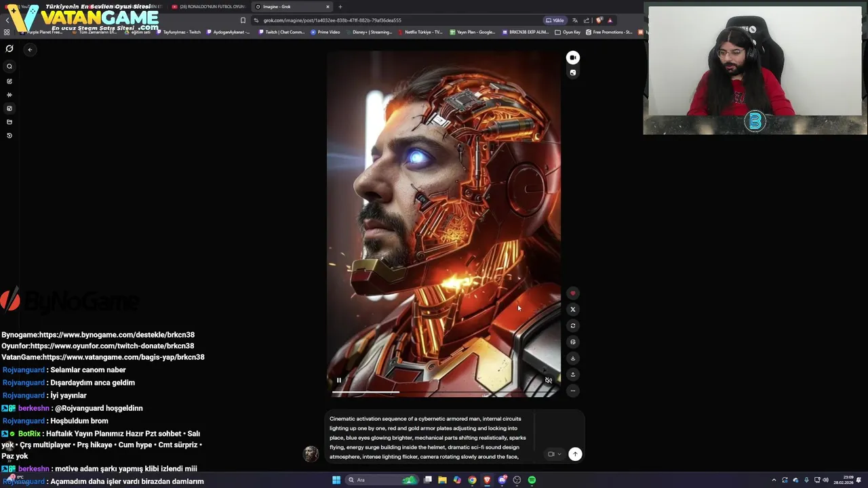This screenshot has height=488, width=868.
Task: Open the AydoganAykanat bookmark
Action: tap(228, 32)
